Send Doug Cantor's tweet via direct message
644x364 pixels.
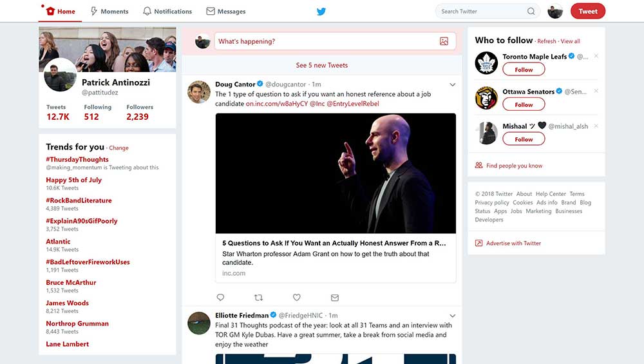coord(335,298)
